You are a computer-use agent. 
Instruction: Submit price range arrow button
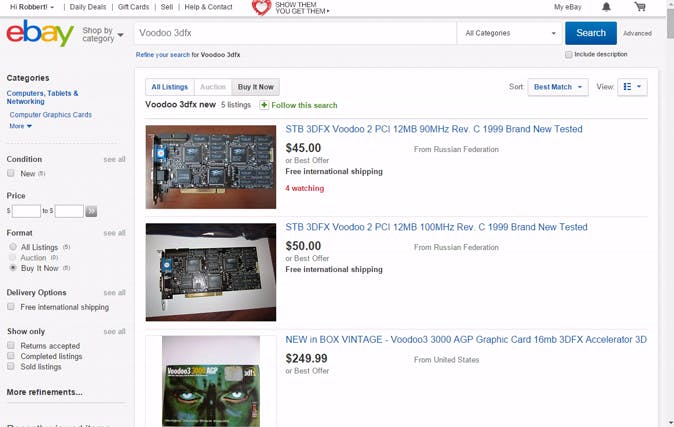coord(91,211)
